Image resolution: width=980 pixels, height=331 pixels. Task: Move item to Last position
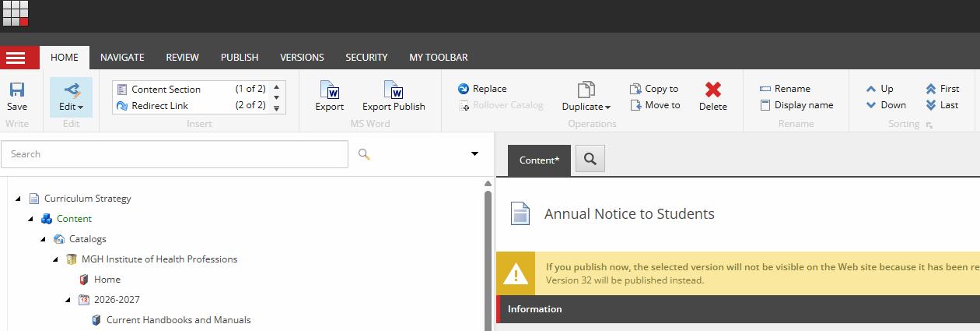point(941,105)
